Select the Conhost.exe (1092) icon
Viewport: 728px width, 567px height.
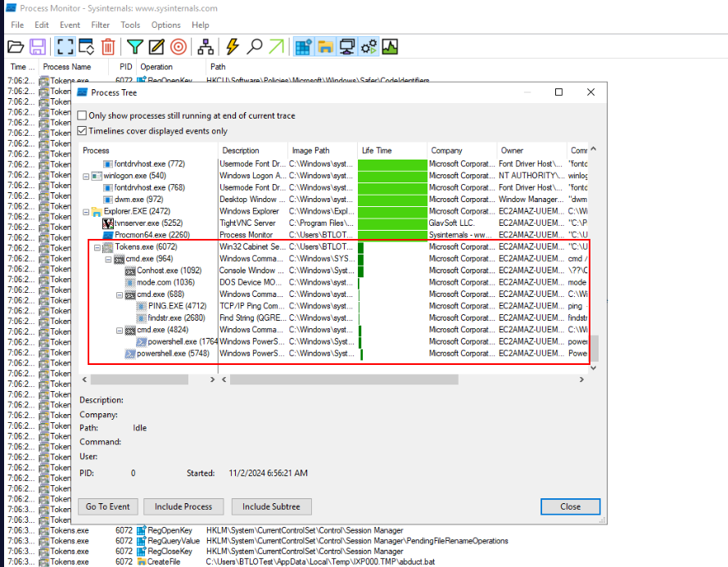[x=130, y=271]
